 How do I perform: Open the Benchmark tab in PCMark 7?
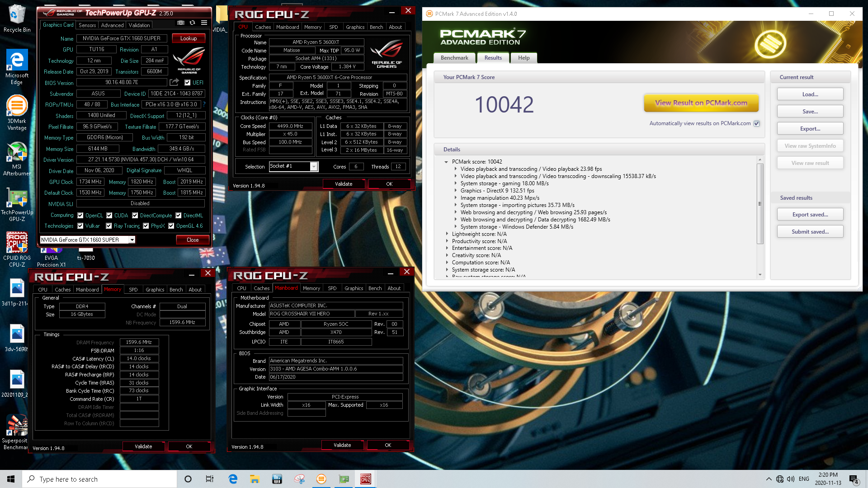pyautogui.click(x=454, y=58)
